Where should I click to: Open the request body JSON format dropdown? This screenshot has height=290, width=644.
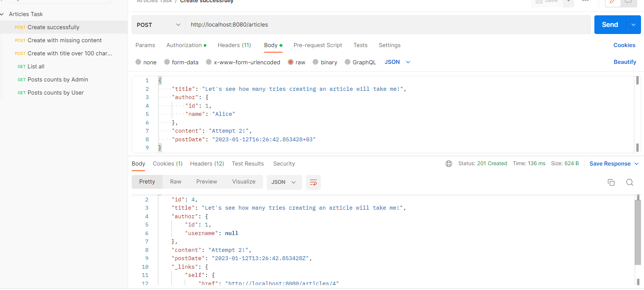397,62
